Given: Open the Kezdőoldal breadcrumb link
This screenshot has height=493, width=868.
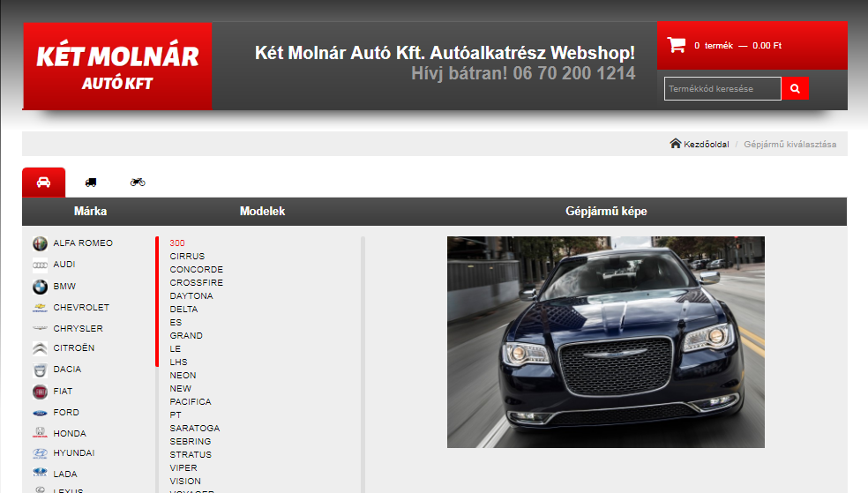Looking at the screenshot, I should pos(706,145).
